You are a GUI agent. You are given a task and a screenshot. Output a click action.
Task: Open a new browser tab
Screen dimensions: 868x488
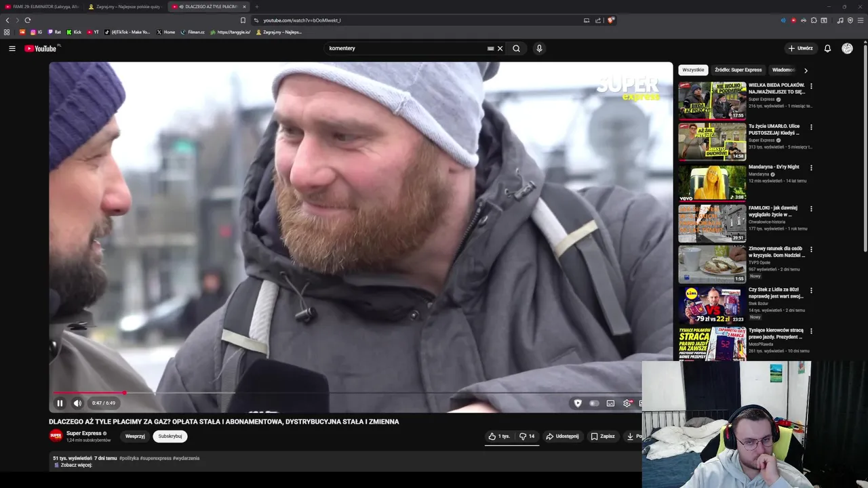pos(256,6)
